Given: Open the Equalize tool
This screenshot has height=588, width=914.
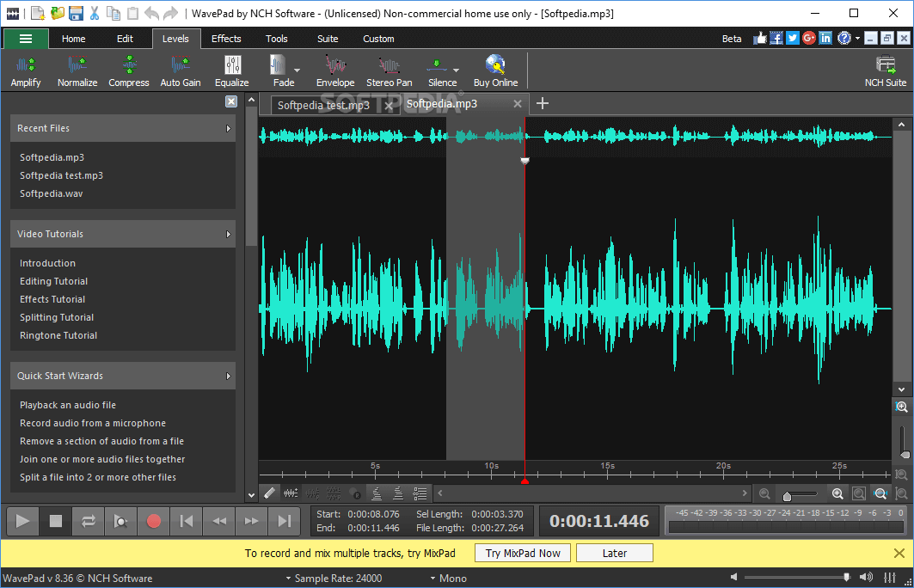Looking at the screenshot, I should 231,71.
